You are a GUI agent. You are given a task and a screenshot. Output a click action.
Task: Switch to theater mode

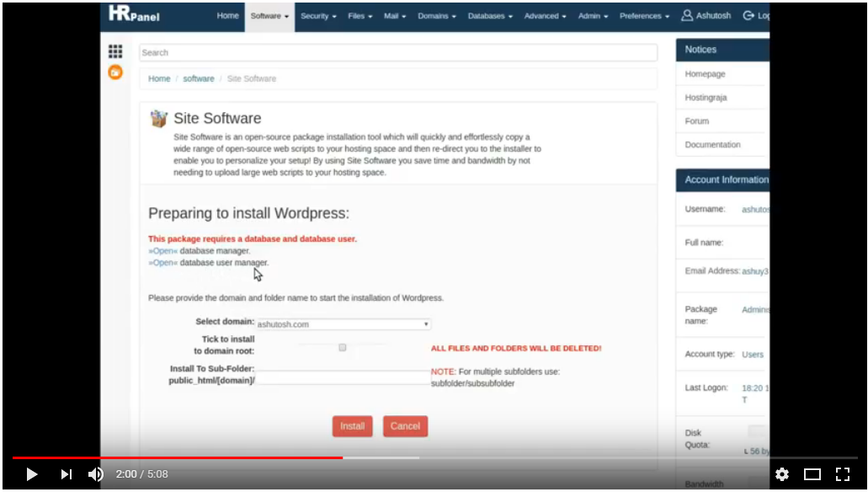[812, 474]
